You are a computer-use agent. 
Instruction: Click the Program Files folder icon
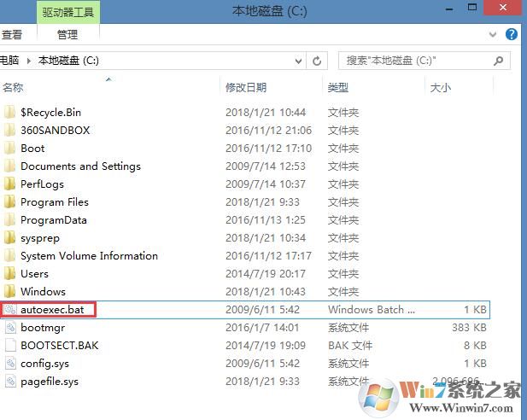click(9, 202)
